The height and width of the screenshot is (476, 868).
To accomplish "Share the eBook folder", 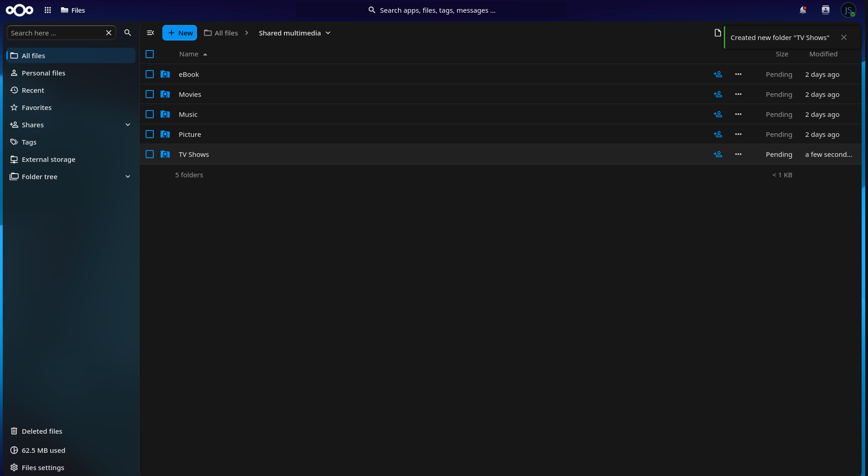I will pyautogui.click(x=718, y=74).
